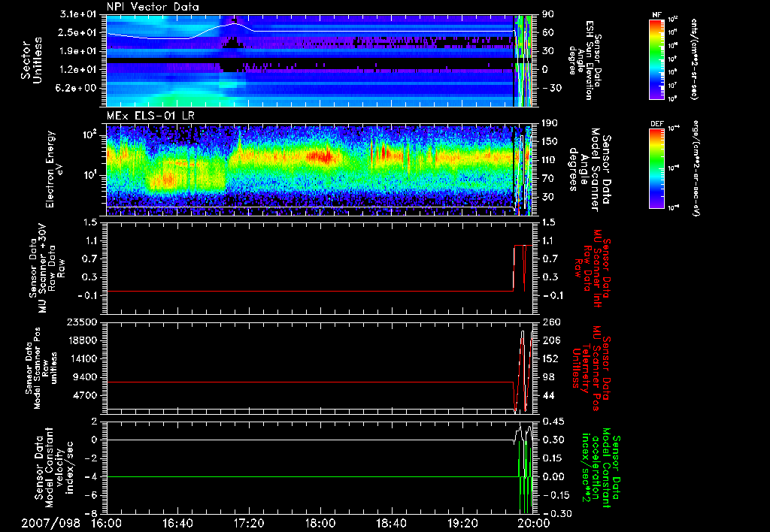Click the 'Model Scanner Angle degrees' axis label
This screenshot has width=770, height=532.
(590, 169)
